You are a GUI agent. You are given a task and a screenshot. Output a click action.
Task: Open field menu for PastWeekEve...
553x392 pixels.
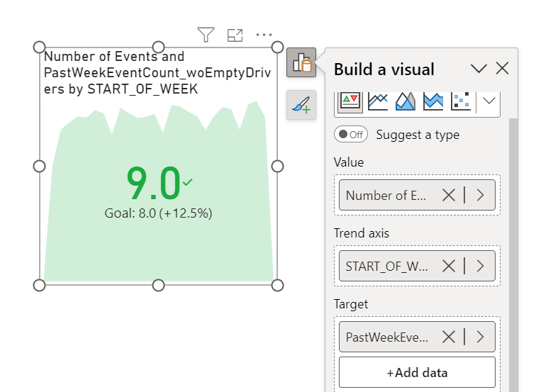pyautogui.click(x=480, y=337)
